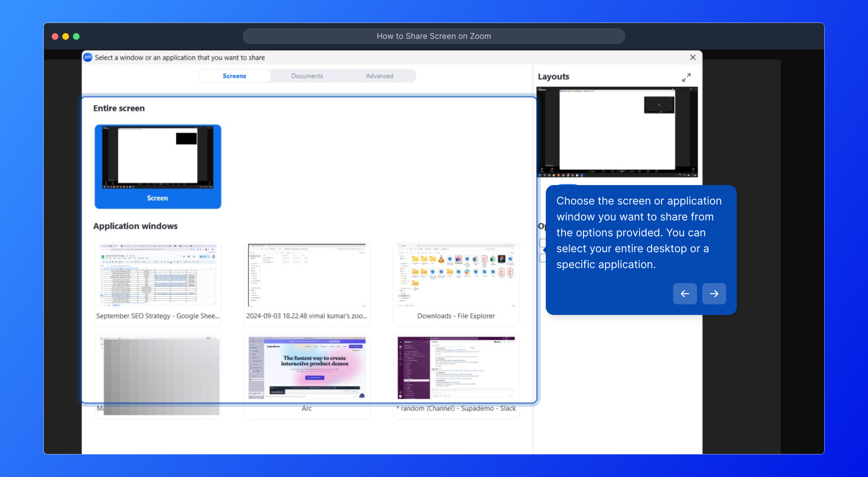The height and width of the screenshot is (477, 868).
Task: Switch to the Screens tab
Action: point(234,76)
